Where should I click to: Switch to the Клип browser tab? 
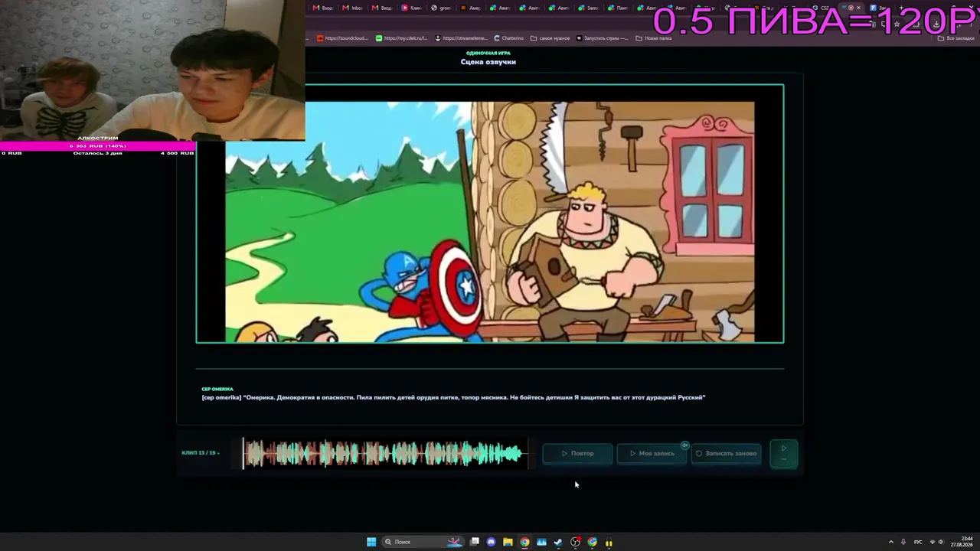[412, 8]
